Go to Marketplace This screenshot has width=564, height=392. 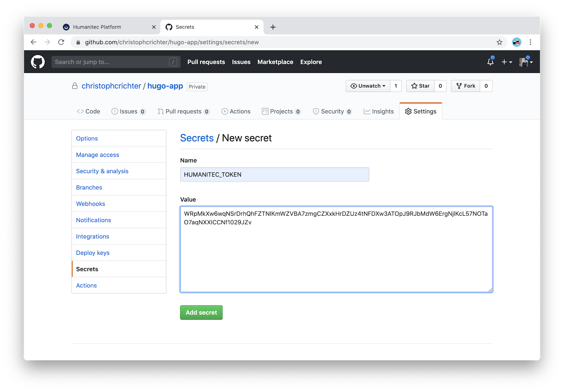(275, 62)
